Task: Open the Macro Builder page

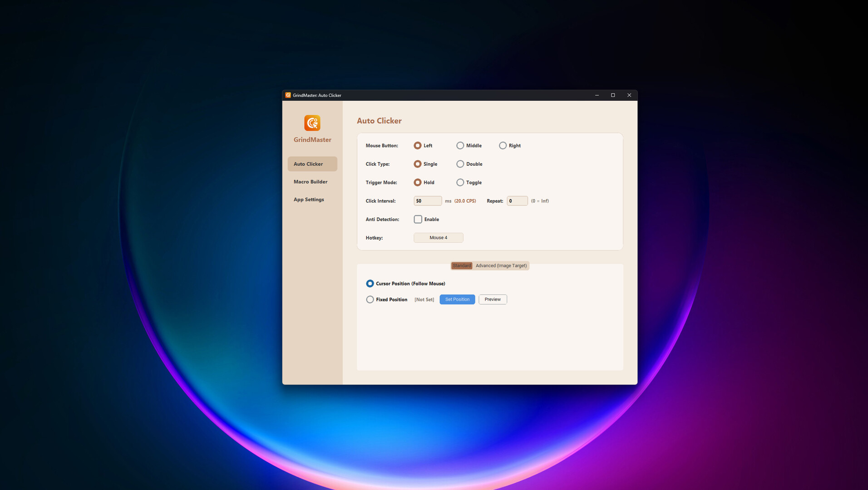Action: (311, 182)
